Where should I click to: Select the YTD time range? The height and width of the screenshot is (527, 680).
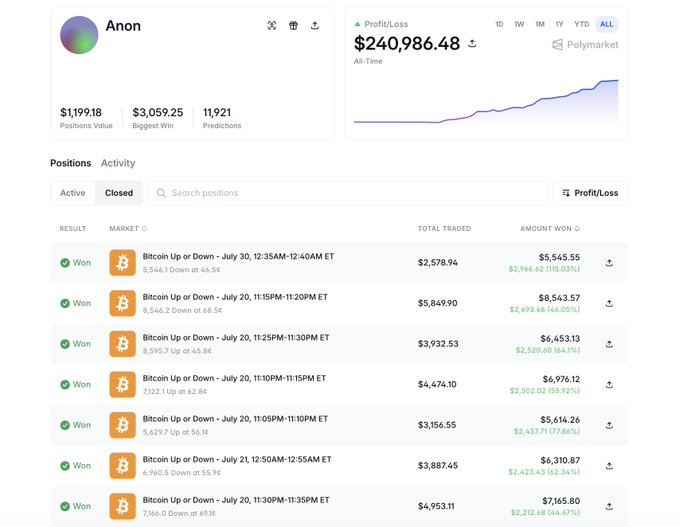point(582,24)
